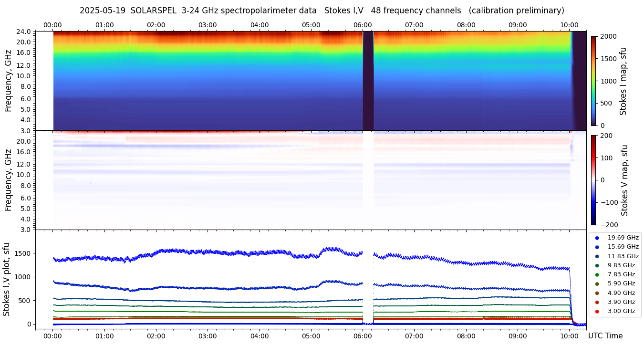644x346 pixels.
Task: Click the 10:00 label on bottom time axis
Action: coord(569,336)
